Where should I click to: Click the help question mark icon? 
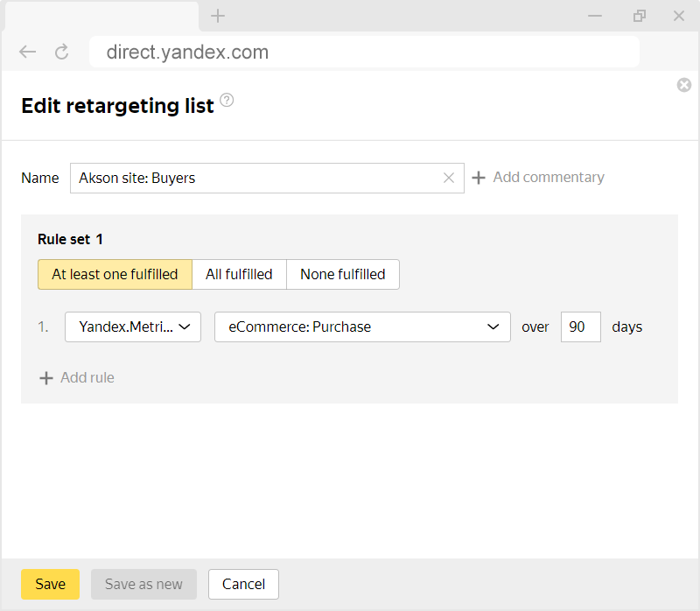click(x=227, y=101)
